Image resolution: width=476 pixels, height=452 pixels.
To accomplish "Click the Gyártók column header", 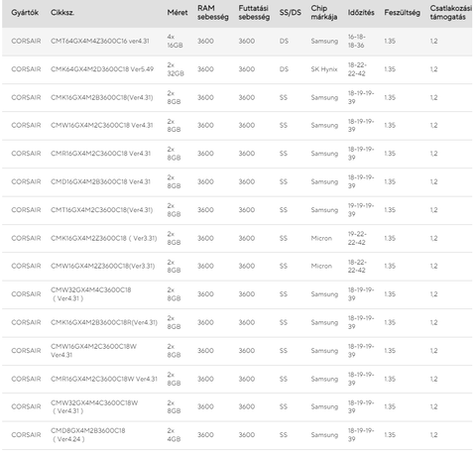I will (25, 13).
